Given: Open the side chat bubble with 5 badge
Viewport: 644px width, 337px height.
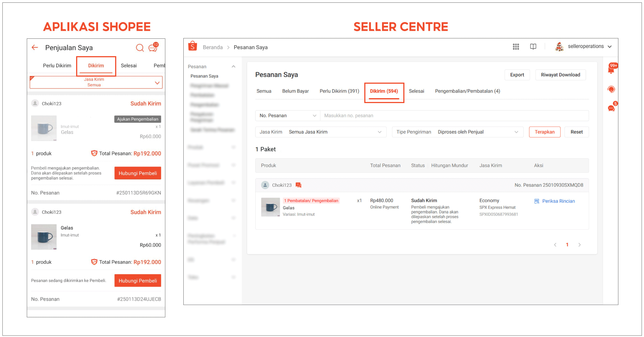Looking at the screenshot, I should [611, 108].
